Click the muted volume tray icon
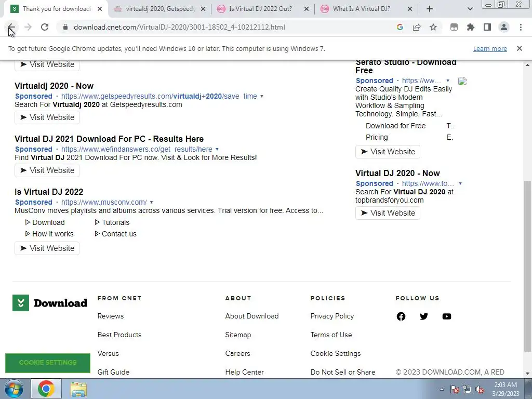Screen dimensions: 532x399 point(480,390)
